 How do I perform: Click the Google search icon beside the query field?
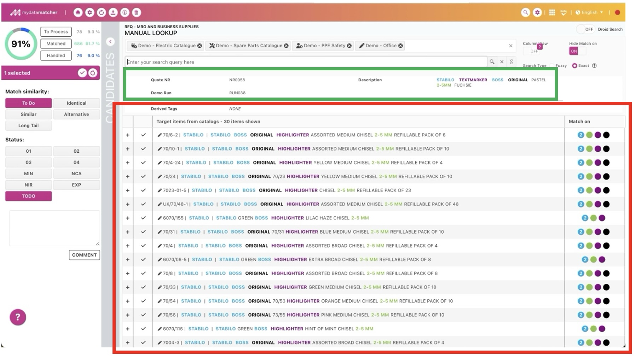coord(511,62)
